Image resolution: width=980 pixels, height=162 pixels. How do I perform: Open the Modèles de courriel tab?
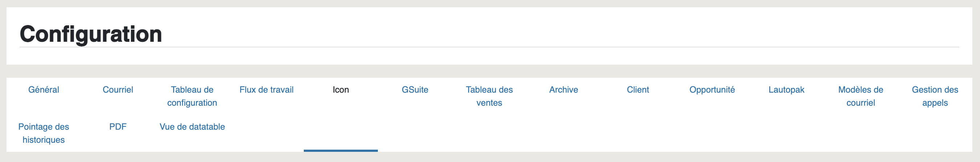[x=861, y=96]
